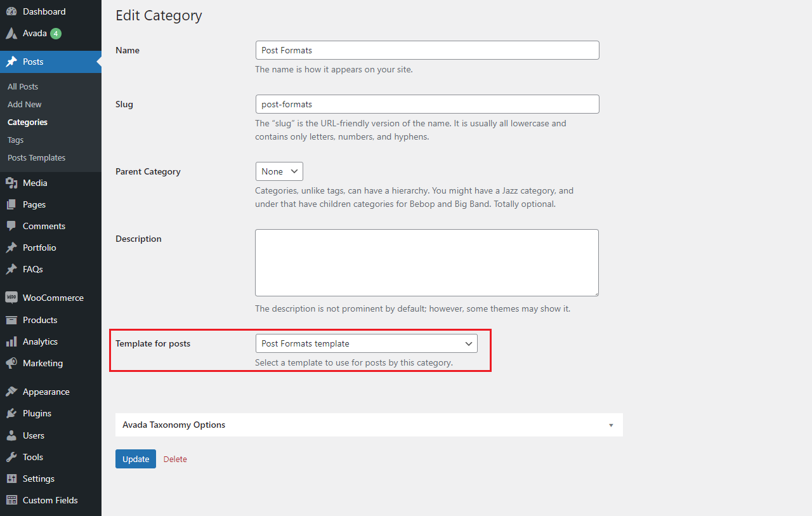
Task: Go to Pages menu label
Action: point(34,204)
